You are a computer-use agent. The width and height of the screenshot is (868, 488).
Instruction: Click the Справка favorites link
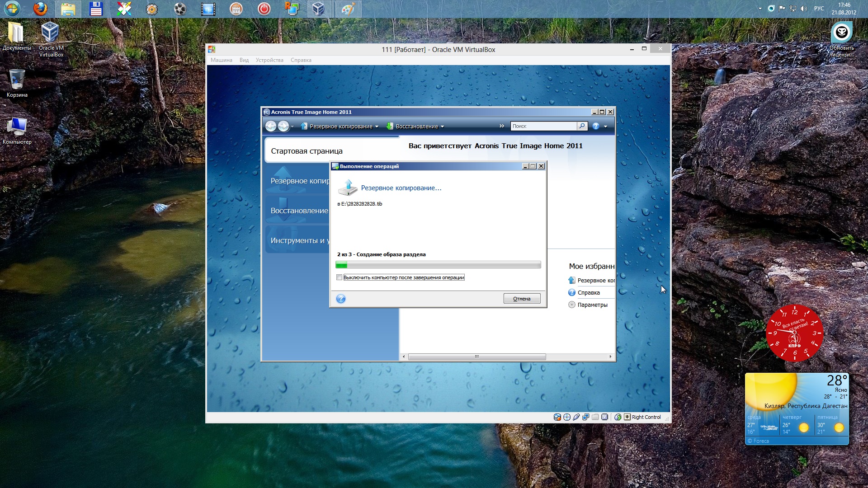584,293
